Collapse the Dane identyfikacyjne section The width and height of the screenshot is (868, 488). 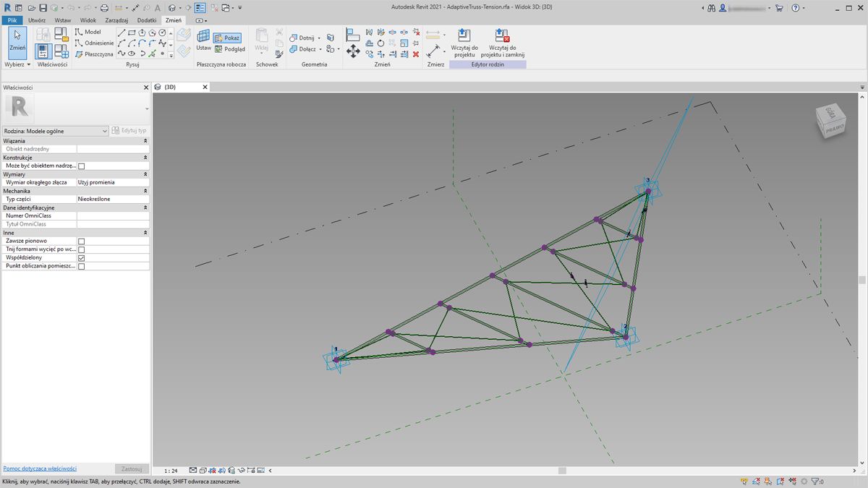(145, 207)
